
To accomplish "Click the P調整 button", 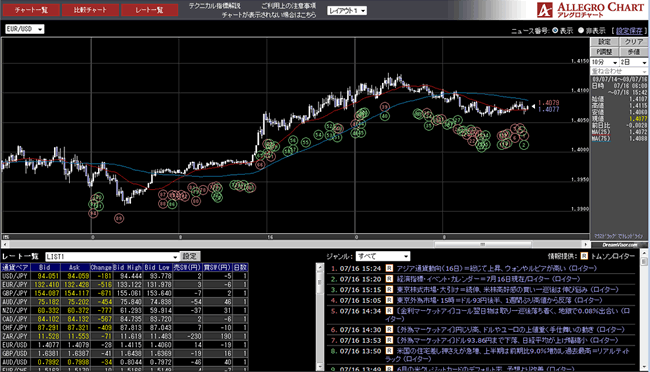I will (604, 52).
